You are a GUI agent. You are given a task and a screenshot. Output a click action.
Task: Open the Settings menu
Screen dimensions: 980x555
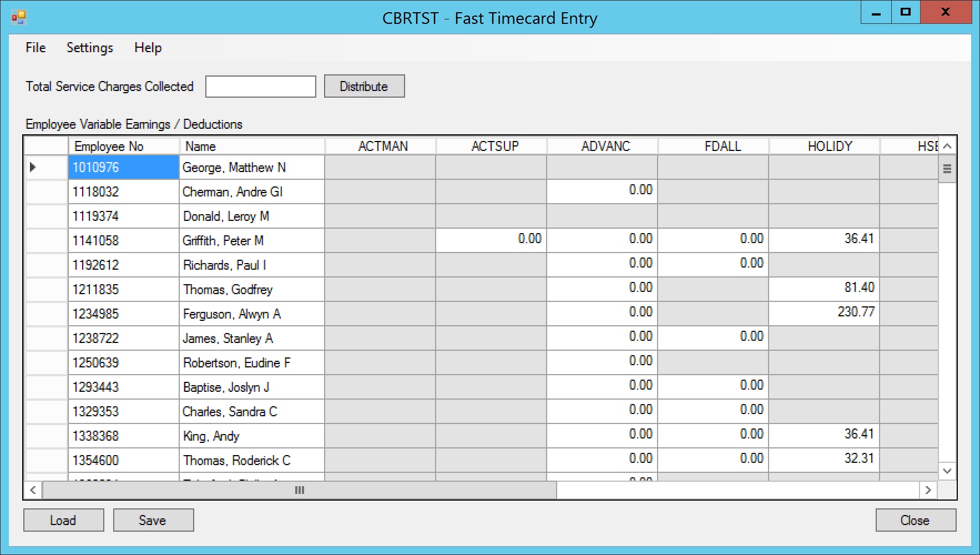click(90, 48)
